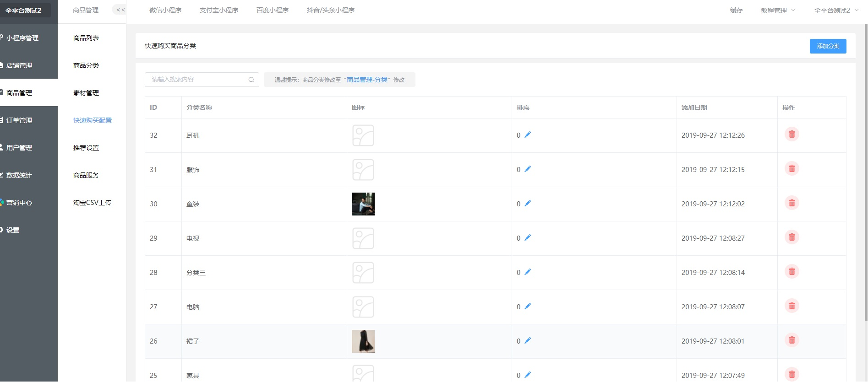Edit sort order for 耳机
868x382 pixels.
click(x=528, y=135)
